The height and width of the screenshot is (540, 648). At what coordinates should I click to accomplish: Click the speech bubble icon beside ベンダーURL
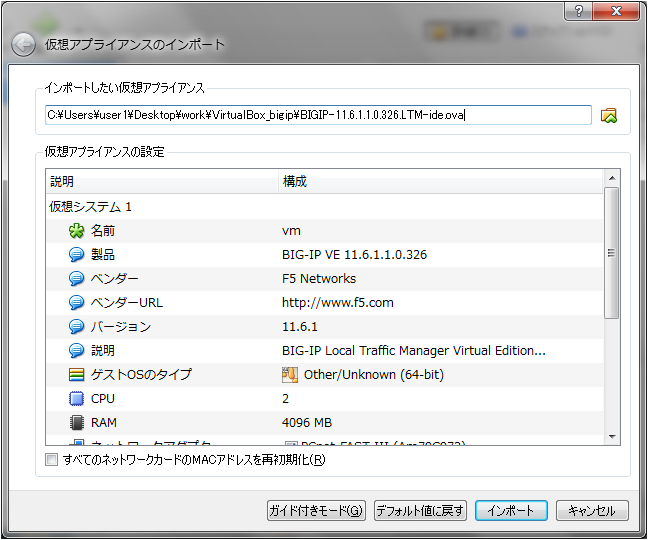point(76,302)
